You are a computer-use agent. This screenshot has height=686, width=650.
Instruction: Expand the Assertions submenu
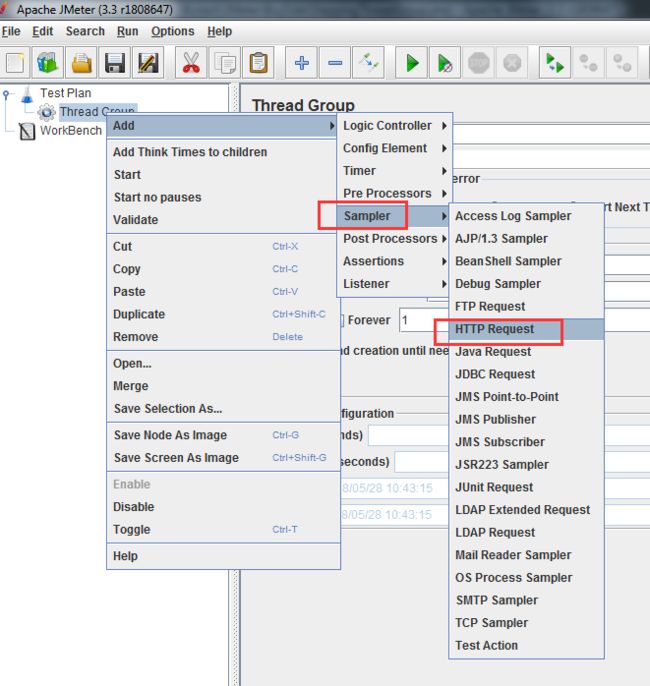395,261
